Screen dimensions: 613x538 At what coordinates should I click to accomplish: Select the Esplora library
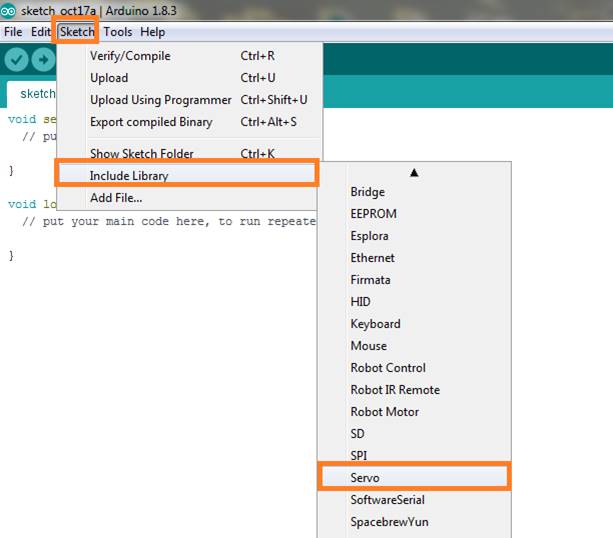coord(414,236)
